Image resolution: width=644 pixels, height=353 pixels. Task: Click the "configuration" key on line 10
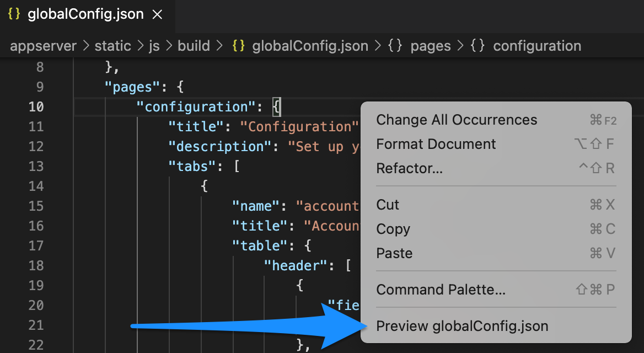coord(197,107)
